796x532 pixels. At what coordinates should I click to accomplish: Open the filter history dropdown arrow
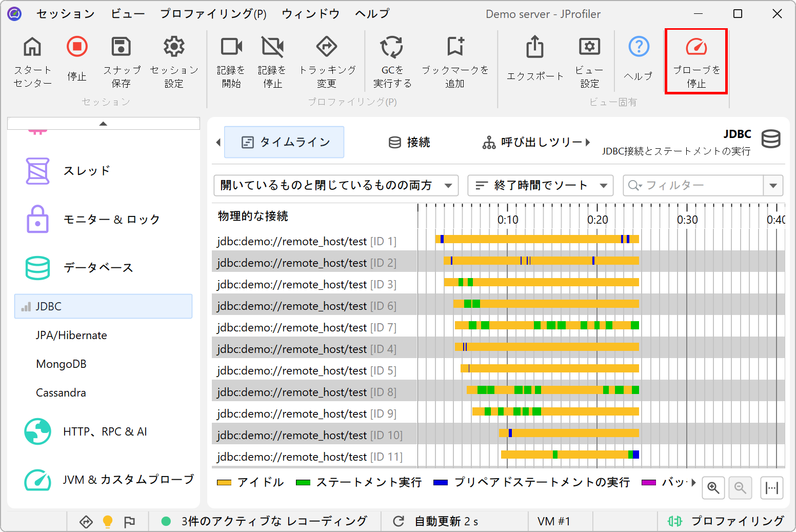click(773, 186)
